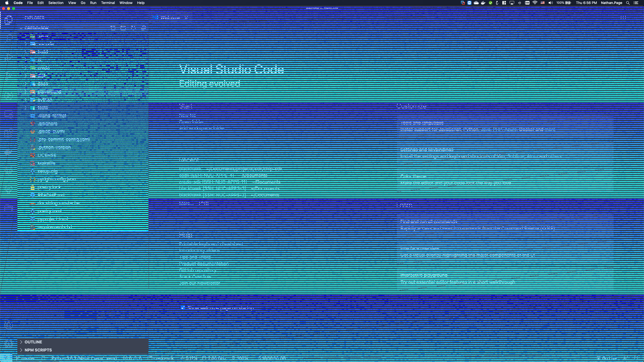
Task: Click New file link under Start
Action: coord(187,115)
